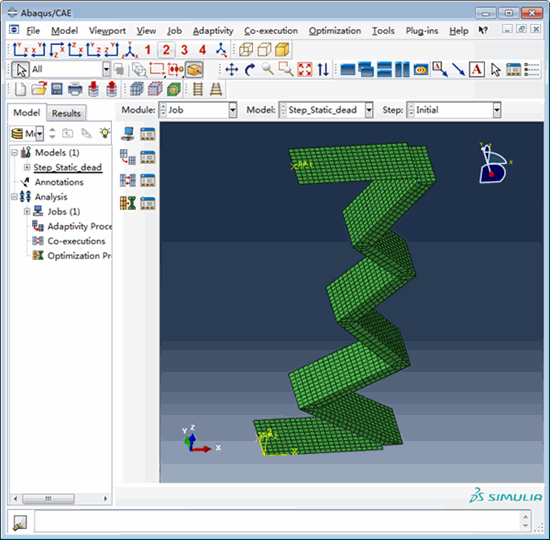The height and width of the screenshot is (540, 550).
Task: Tile viewports horizontally
Action: click(x=384, y=69)
